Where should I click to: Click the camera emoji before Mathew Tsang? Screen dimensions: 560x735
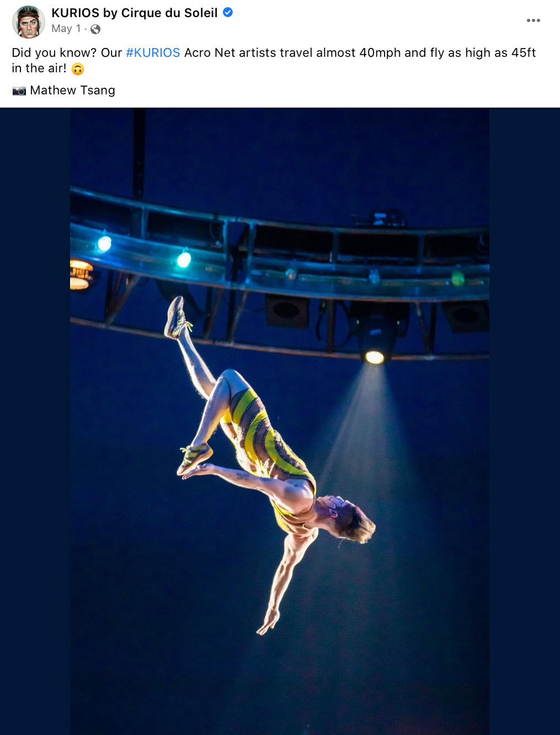[19, 90]
